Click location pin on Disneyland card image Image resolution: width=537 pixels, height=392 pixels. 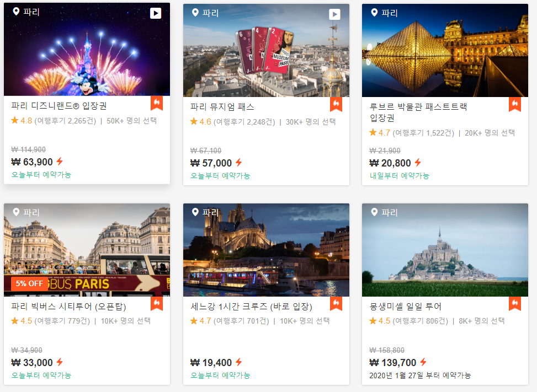pyautogui.click(x=16, y=12)
